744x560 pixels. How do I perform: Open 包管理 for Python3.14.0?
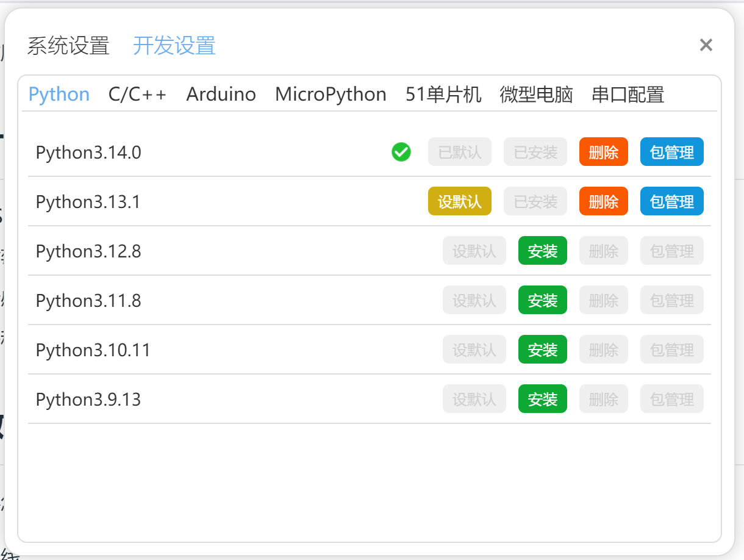point(672,152)
